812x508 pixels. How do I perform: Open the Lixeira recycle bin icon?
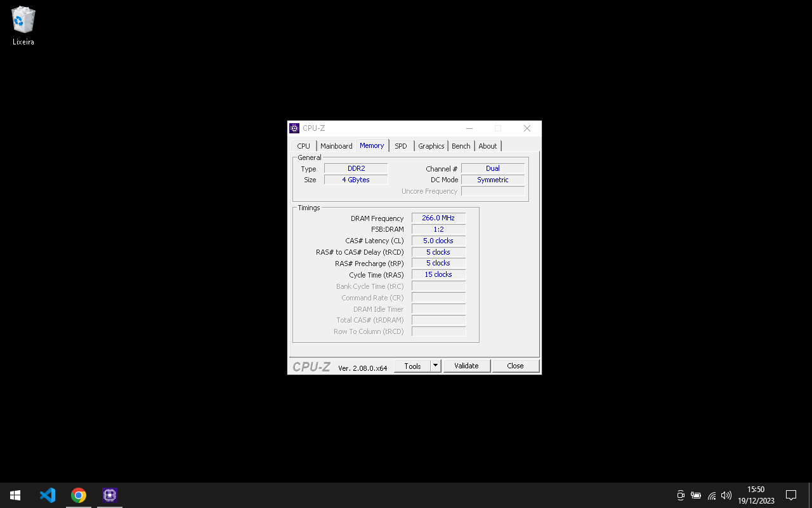click(23, 26)
